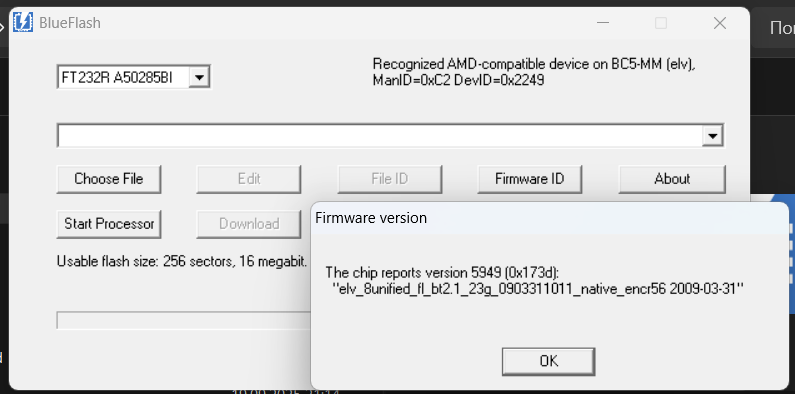Click the disabled Edit button

coord(249,179)
